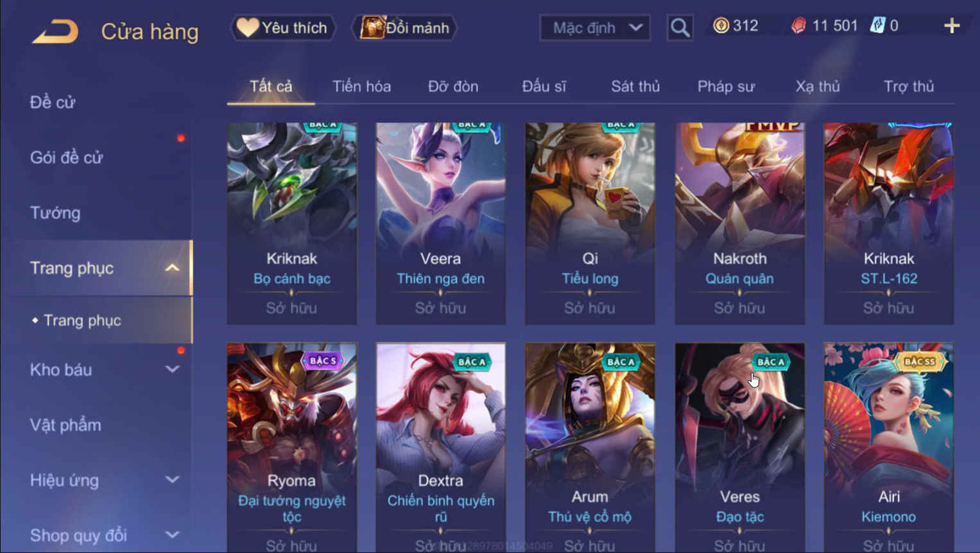Select the Veera Thiên nga đen skin card

pyautogui.click(x=440, y=224)
